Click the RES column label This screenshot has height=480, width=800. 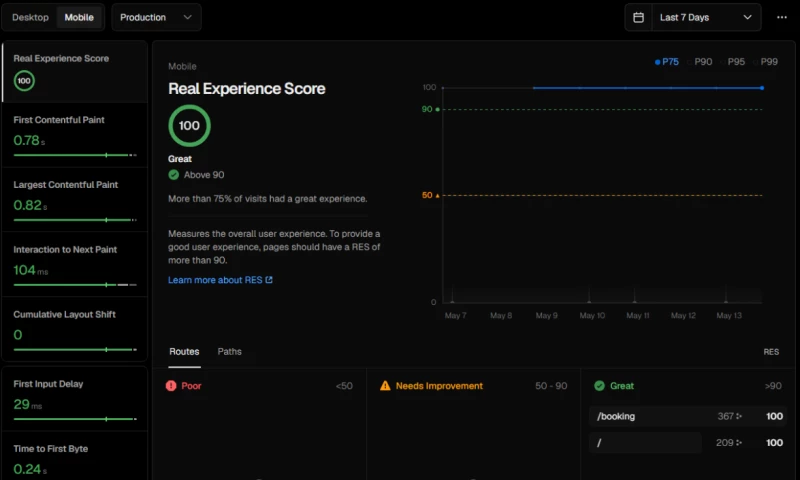click(771, 352)
